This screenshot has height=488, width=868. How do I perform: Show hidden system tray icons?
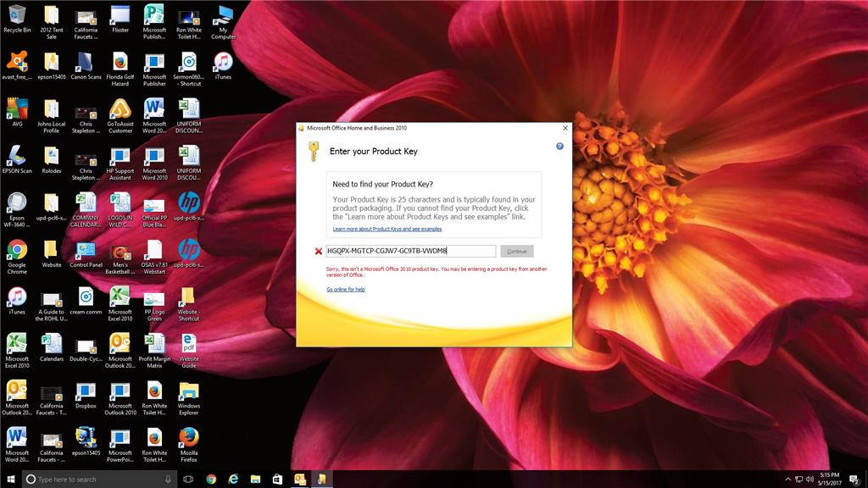[787, 480]
